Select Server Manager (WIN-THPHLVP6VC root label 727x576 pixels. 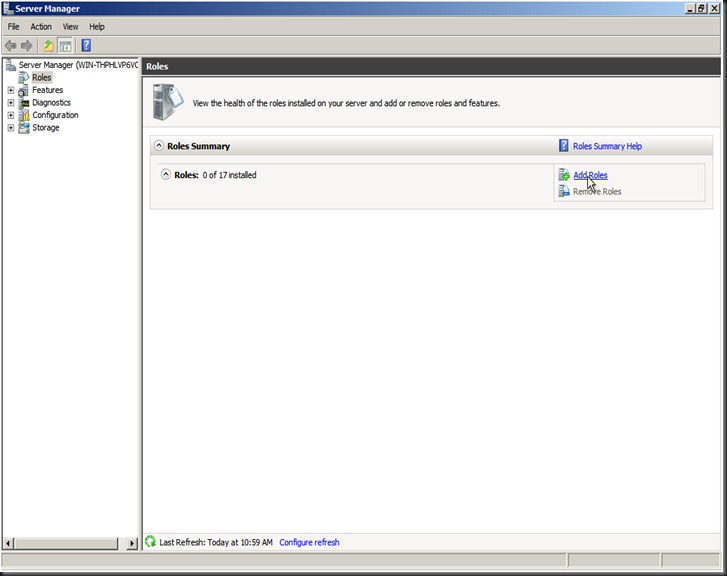[x=78, y=65]
